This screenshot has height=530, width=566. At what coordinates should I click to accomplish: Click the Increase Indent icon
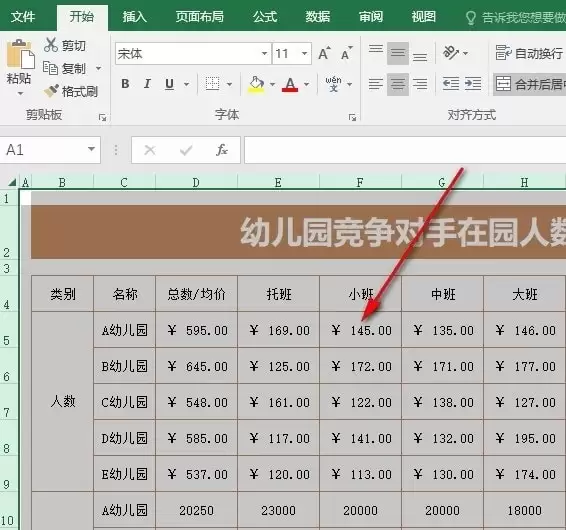pos(473,84)
